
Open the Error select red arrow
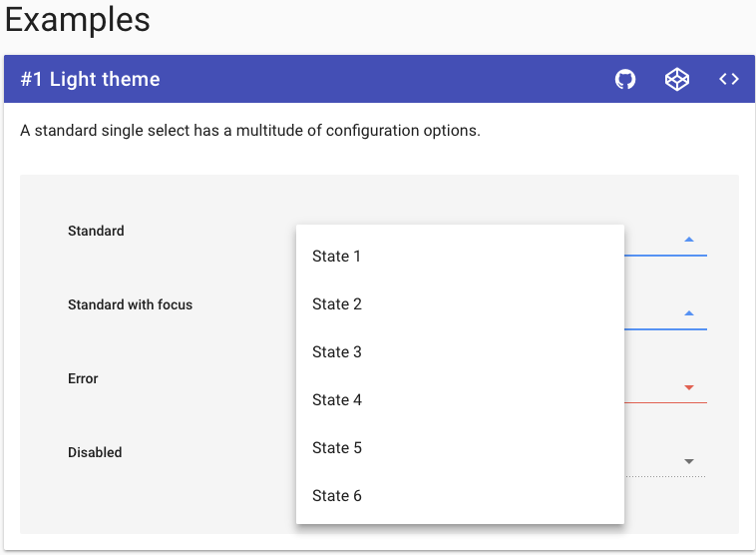pyautogui.click(x=689, y=387)
